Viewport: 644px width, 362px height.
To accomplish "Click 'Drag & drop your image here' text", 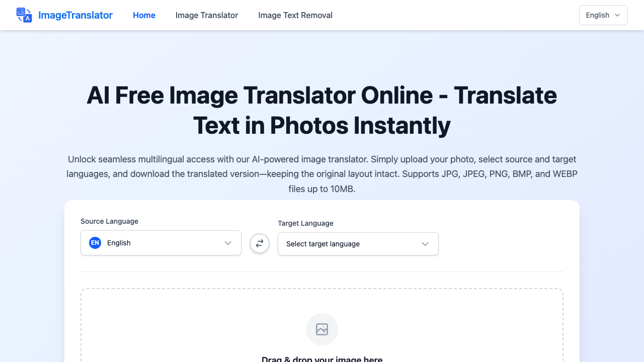I will click(321, 359).
